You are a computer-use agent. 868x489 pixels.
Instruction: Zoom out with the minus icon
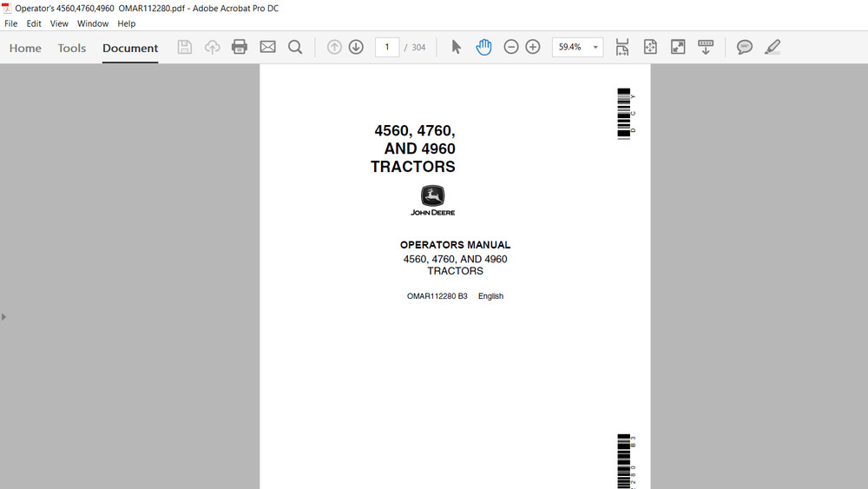511,47
